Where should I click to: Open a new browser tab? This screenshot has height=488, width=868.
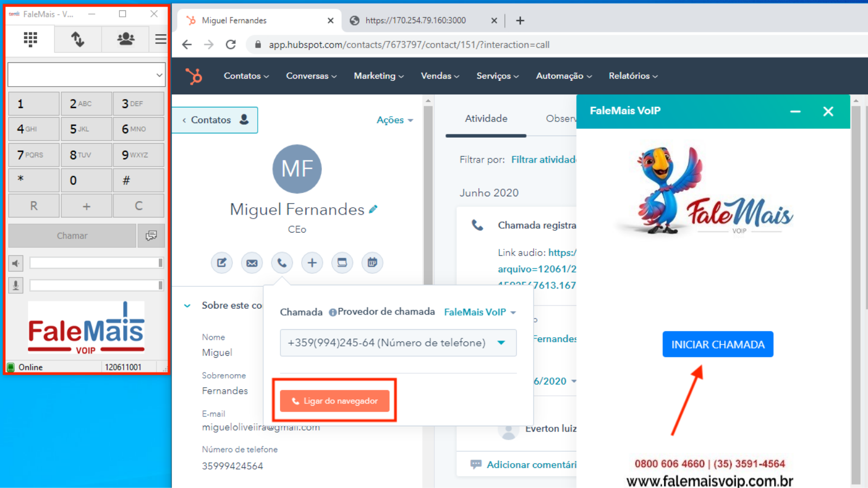coord(520,21)
